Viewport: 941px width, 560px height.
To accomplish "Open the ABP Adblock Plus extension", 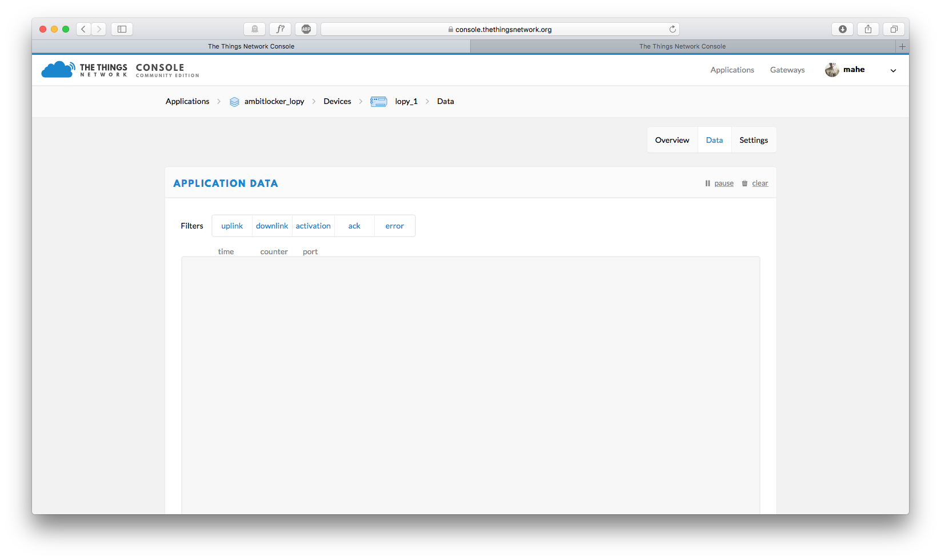I will pos(306,29).
